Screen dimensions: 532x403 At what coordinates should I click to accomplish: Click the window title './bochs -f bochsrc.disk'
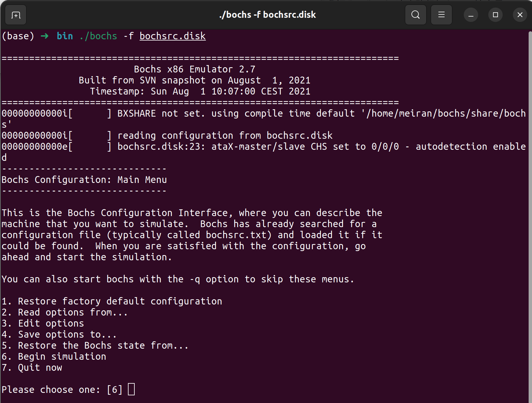[x=267, y=15]
